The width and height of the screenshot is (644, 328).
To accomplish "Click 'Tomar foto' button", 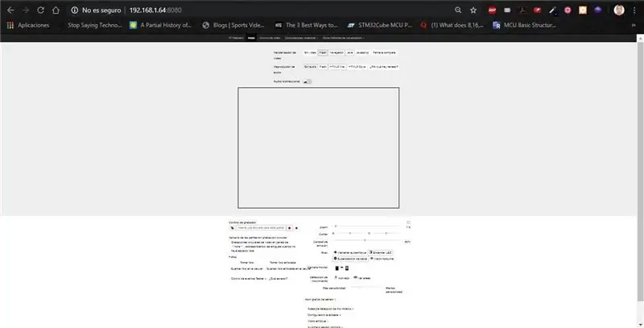I will [246, 262].
